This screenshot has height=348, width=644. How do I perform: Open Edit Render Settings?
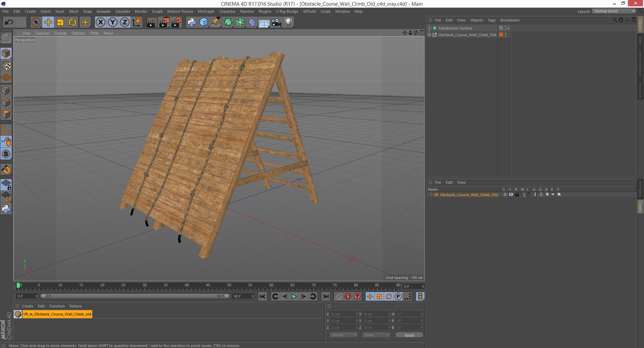[176, 22]
